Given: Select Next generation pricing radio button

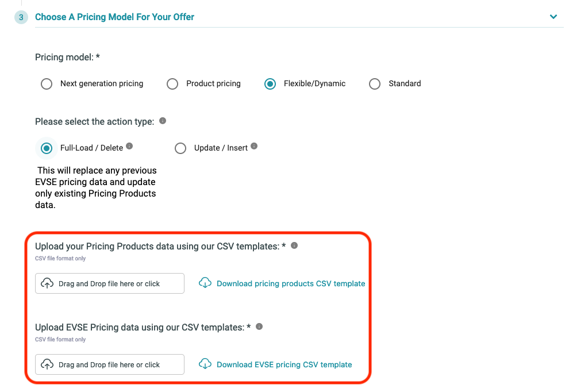Looking at the screenshot, I should (x=47, y=84).
